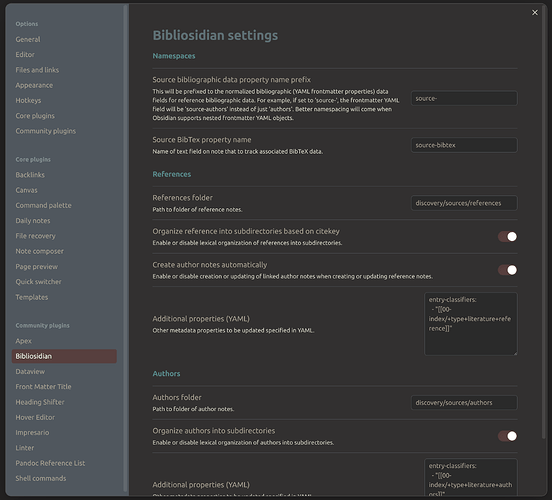Click the Bibliosidian settings title
Image resolution: width=552 pixels, height=500 pixels.
[x=215, y=36]
